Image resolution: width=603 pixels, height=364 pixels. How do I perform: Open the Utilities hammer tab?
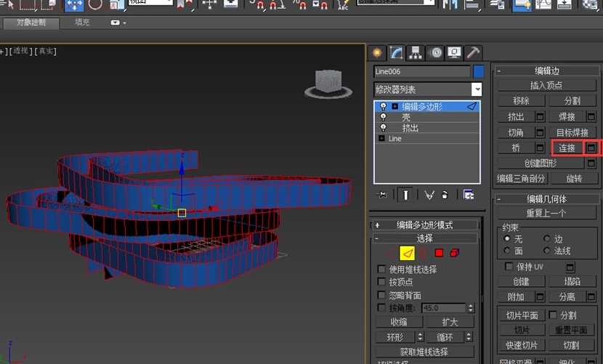pos(473,53)
